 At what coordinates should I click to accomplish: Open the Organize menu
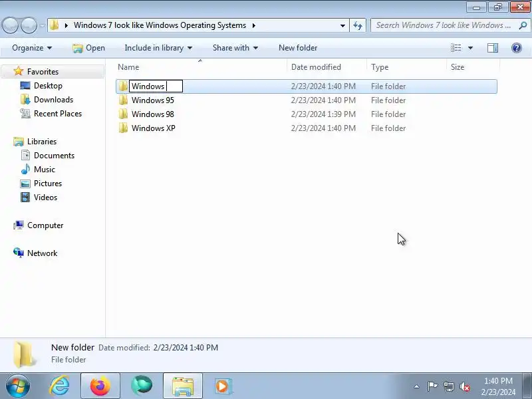coord(32,48)
